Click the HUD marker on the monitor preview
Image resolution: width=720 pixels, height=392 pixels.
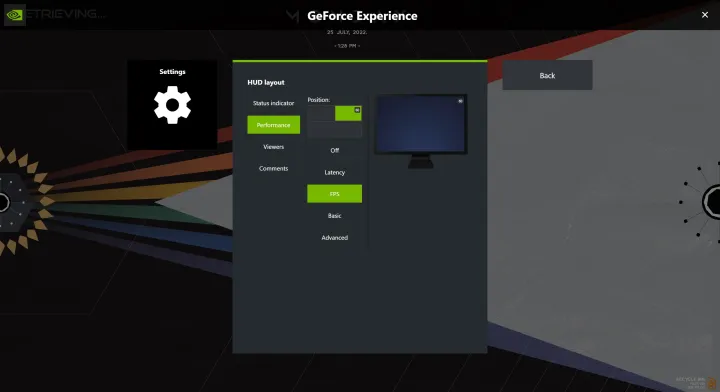point(460,101)
